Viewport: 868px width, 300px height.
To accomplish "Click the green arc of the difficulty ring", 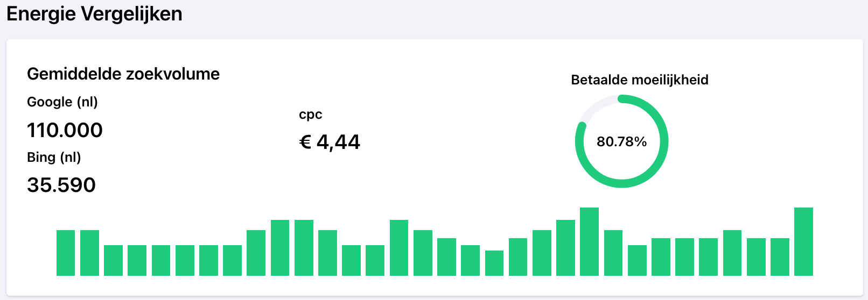I will pyautogui.click(x=663, y=141).
